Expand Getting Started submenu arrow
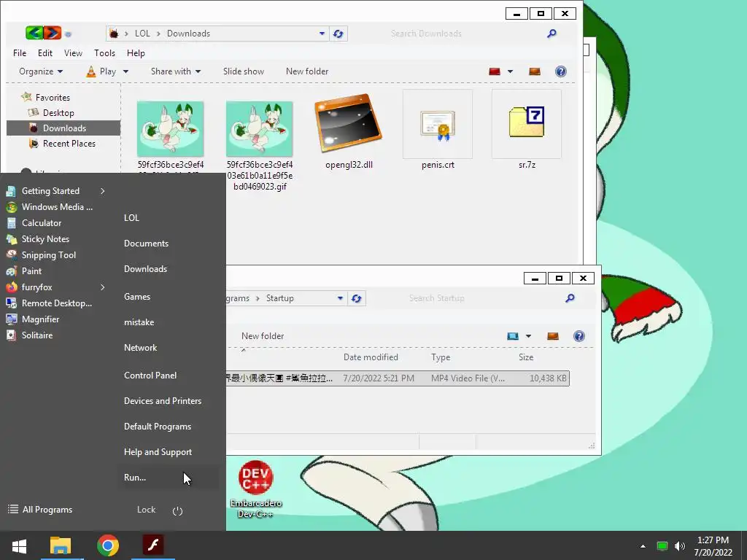Viewport: 747px width, 560px height. point(102,191)
